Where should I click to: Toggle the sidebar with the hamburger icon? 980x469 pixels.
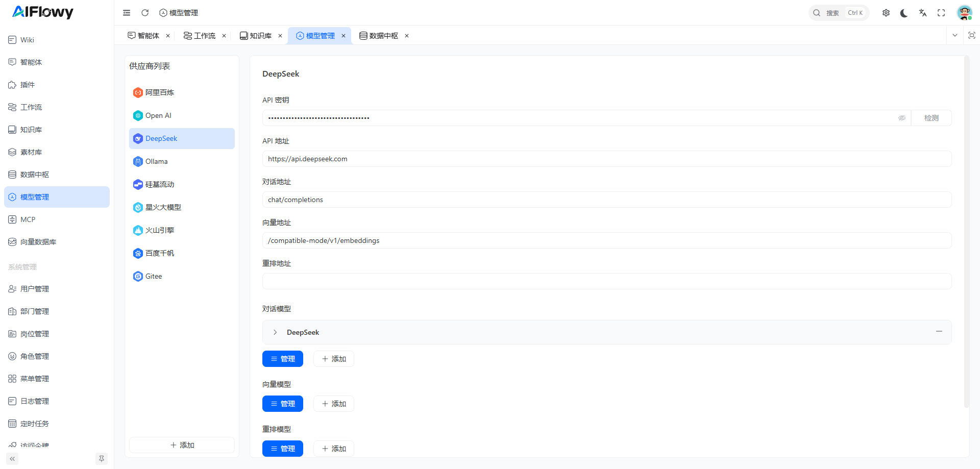(127, 13)
